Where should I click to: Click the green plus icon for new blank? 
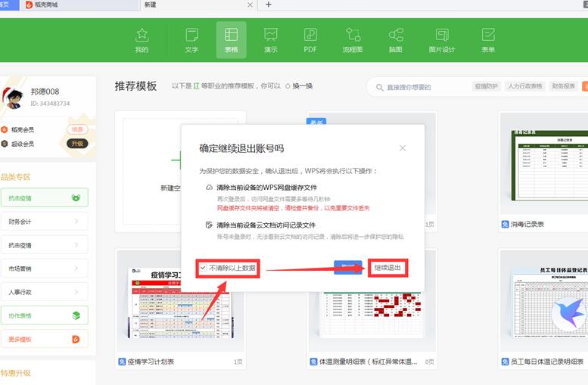pyautogui.click(x=176, y=160)
